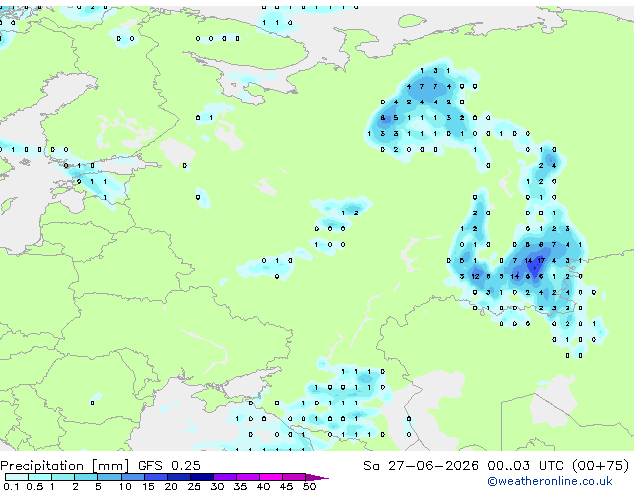This screenshot has height=490, width=634.
Task: Click the "GFS 0.25" model label
Action: (169, 466)
